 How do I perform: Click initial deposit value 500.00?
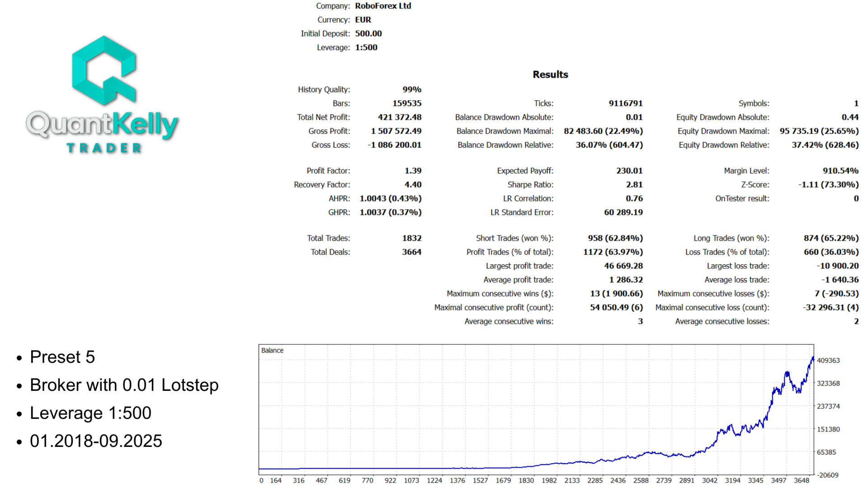(368, 33)
